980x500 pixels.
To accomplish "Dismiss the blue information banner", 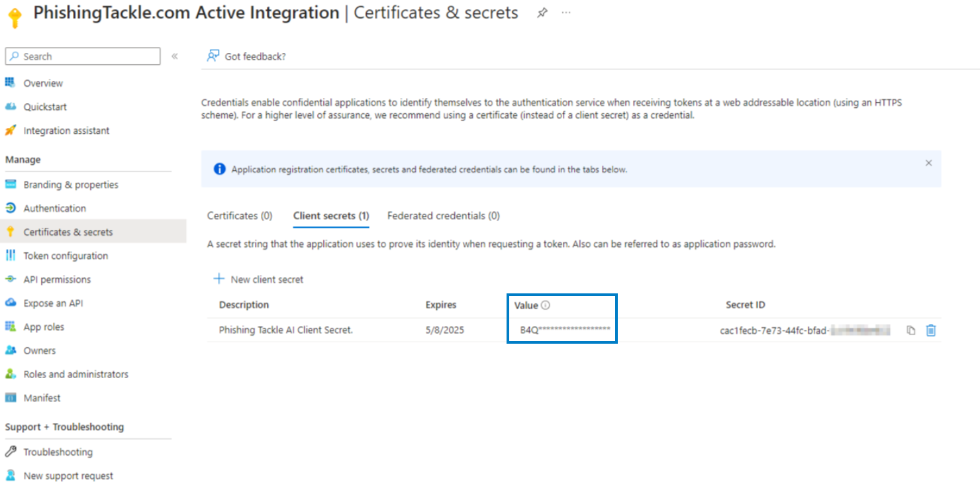I will 928,163.
